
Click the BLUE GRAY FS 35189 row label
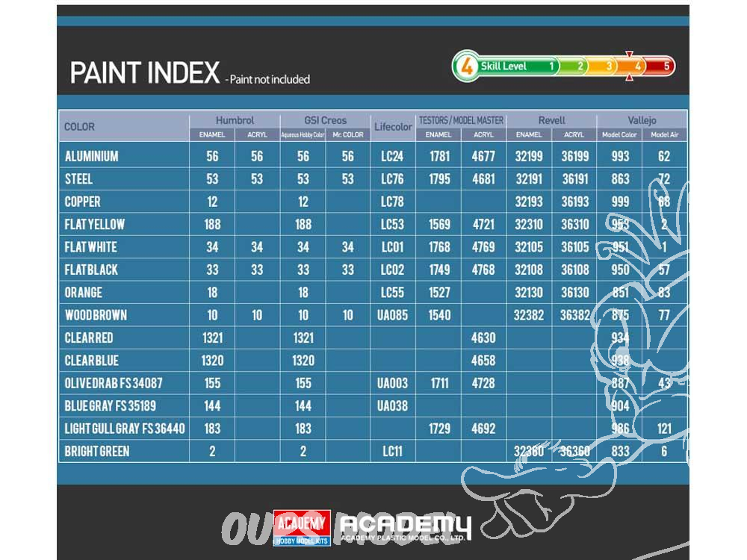point(110,405)
